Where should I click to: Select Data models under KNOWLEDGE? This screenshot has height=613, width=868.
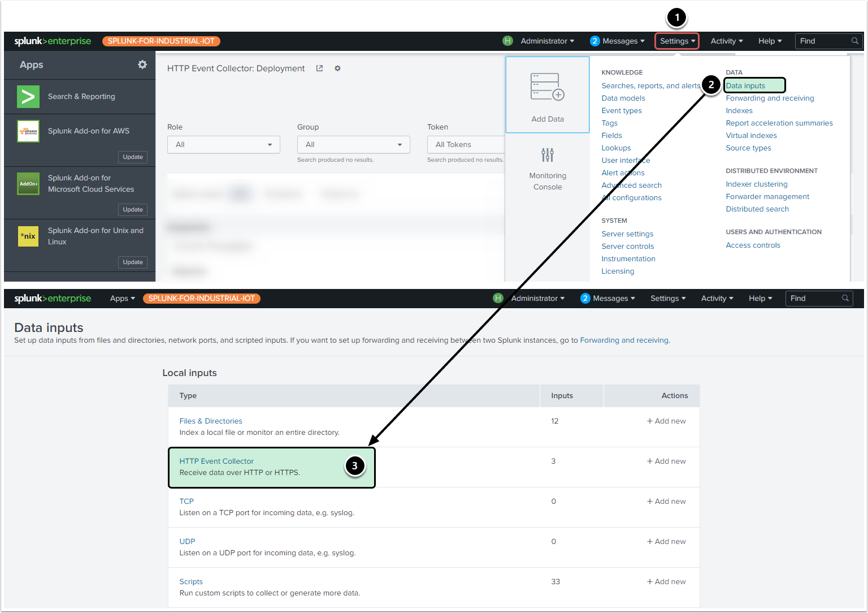(623, 98)
